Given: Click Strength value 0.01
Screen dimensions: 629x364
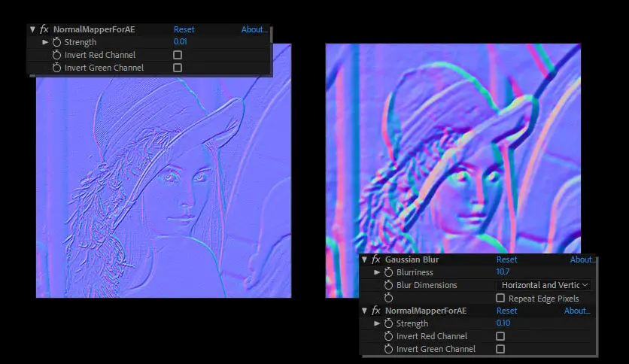Looking at the screenshot, I should click(180, 41).
